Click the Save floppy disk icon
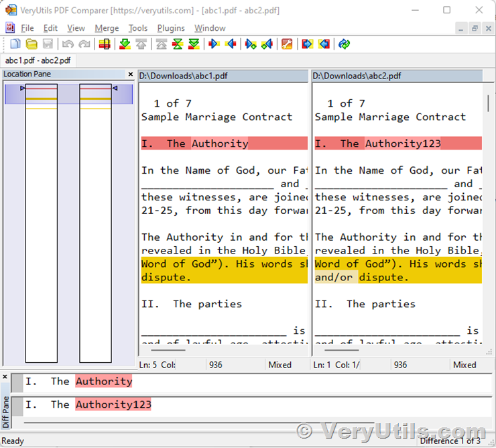 click(x=48, y=44)
